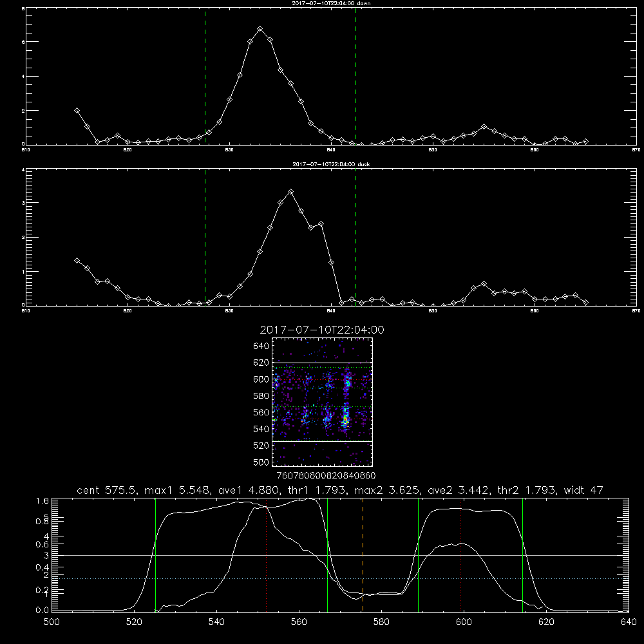The image size is (644, 644).
Task: Click the bottom plot x-axis label 540
Action: [x=216, y=622]
